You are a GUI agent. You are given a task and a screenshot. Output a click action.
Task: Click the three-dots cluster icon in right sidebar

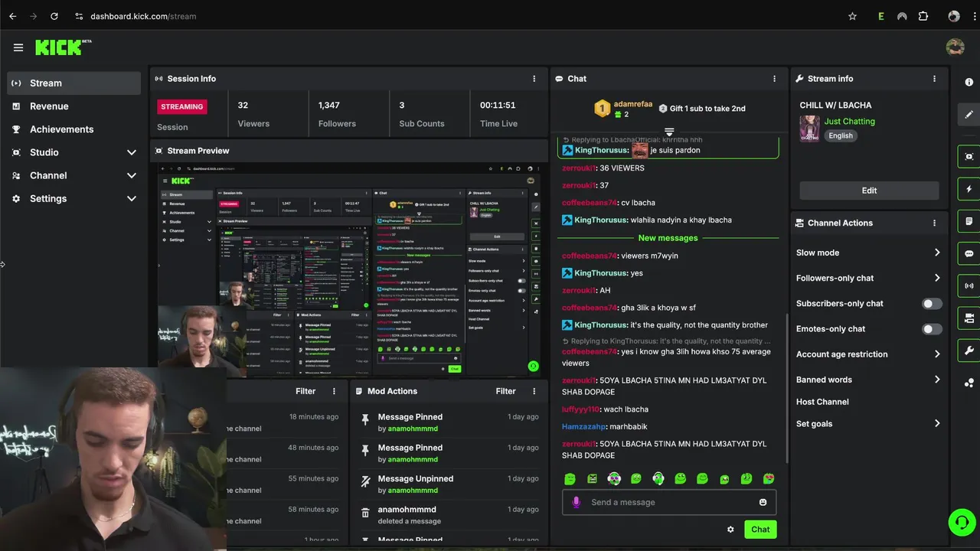coord(969,383)
